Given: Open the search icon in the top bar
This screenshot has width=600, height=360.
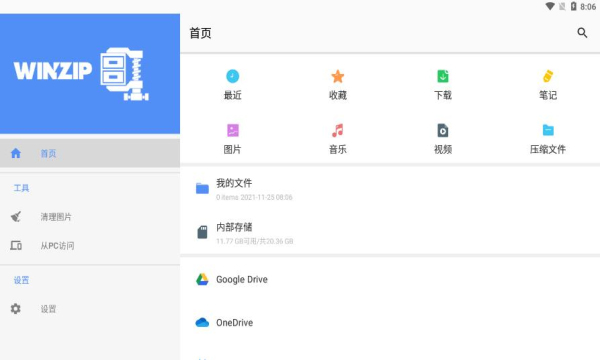Looking at the screenshot, I should [x=582, y=33].
